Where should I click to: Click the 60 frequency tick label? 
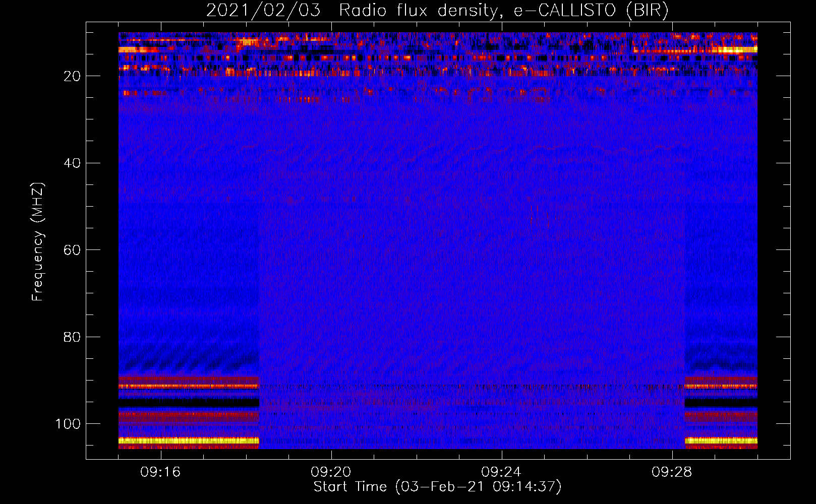[x=73, y=250]
